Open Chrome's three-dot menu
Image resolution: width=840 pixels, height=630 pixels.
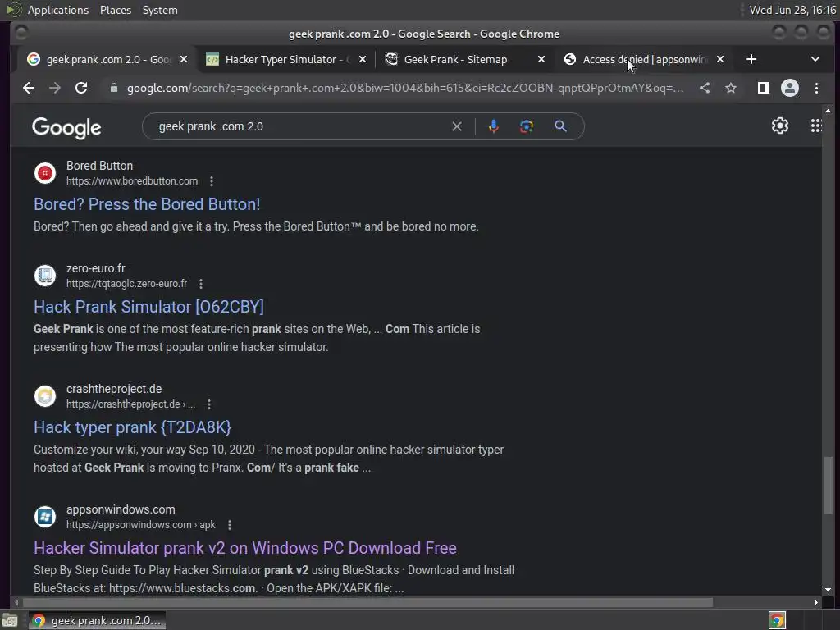tap(816, 88)
